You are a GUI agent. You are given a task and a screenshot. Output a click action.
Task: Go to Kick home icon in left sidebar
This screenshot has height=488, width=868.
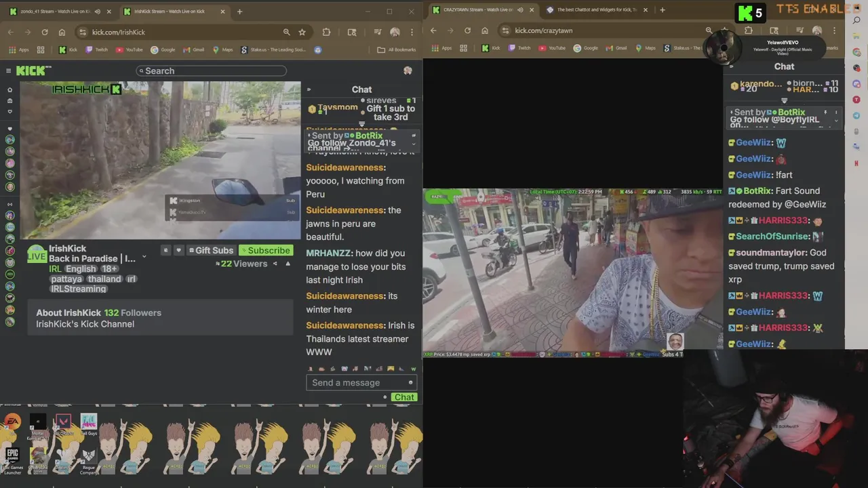[x=9, y=89]
